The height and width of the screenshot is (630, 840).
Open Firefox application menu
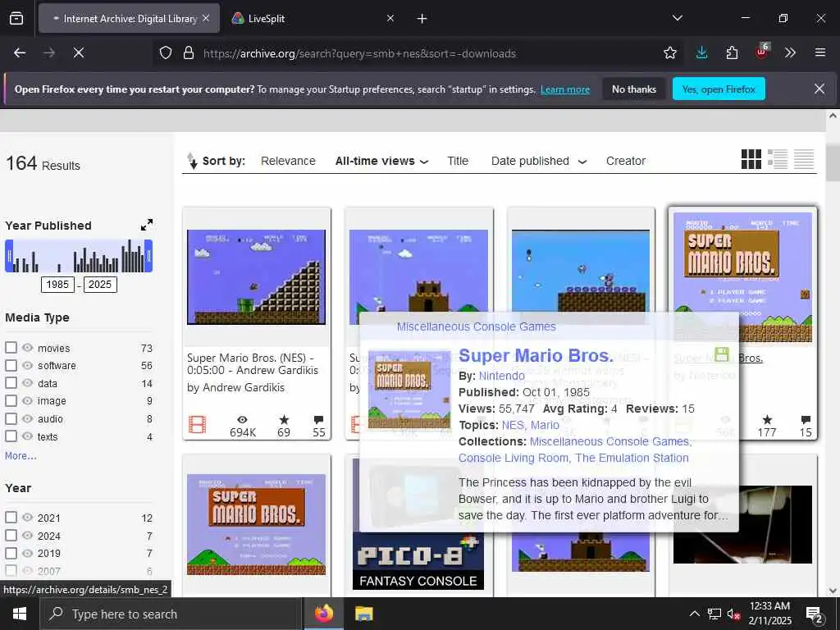pos(820,52)
